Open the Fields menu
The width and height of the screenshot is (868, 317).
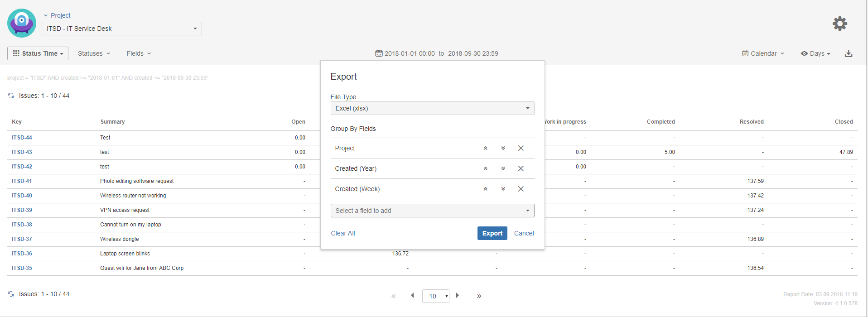(x=139, y=53)
